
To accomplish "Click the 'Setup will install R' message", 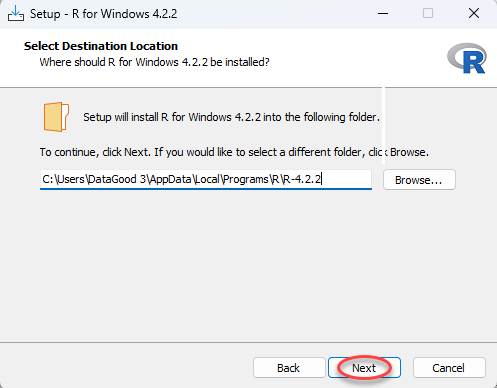I will [231, 117].
